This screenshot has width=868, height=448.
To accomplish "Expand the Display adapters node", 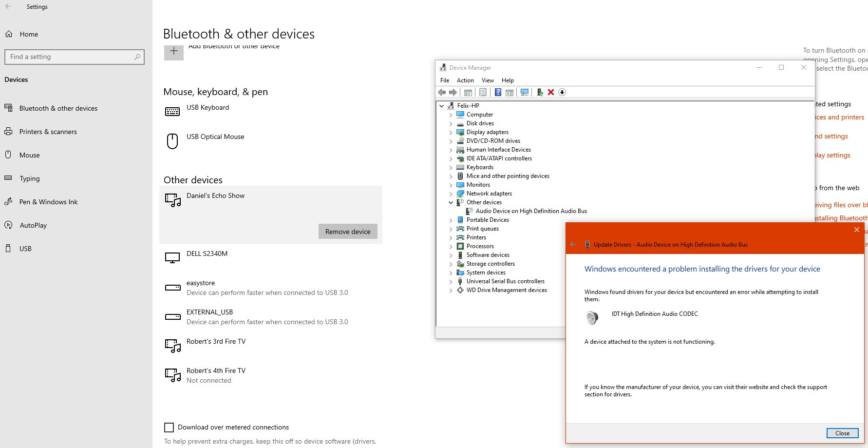I will (451, 132).
